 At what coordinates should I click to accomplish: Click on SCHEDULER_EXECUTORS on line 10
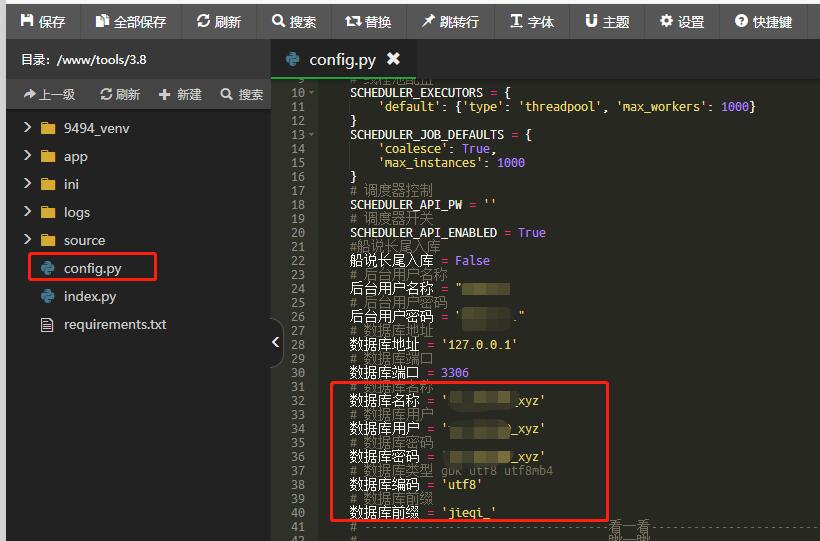click(x=416, y=93)
